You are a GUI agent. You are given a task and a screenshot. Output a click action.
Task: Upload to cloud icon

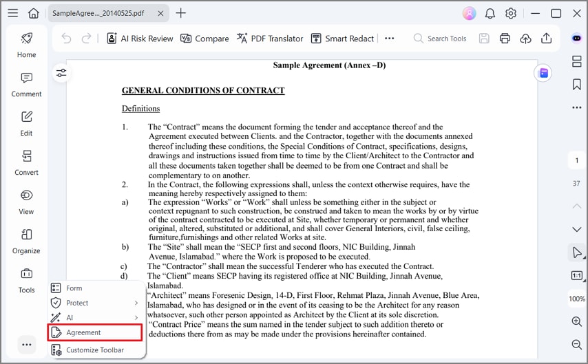point(525,39)
